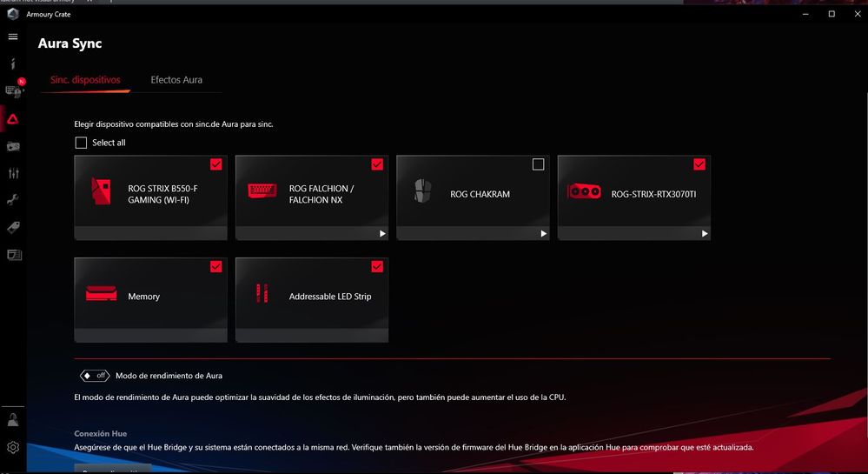This screenshot has height=474, width=868.
Task: Open the News panel sidebar icon
Action: 14,255
